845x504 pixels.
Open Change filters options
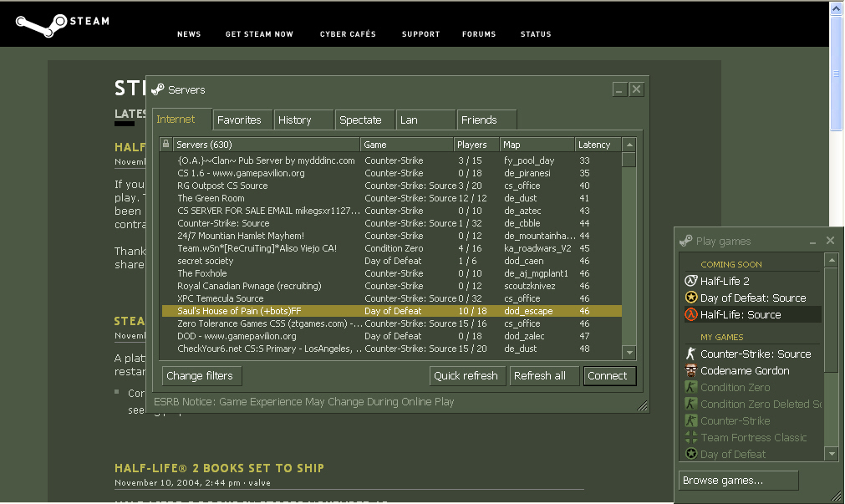tap(201, 376)
